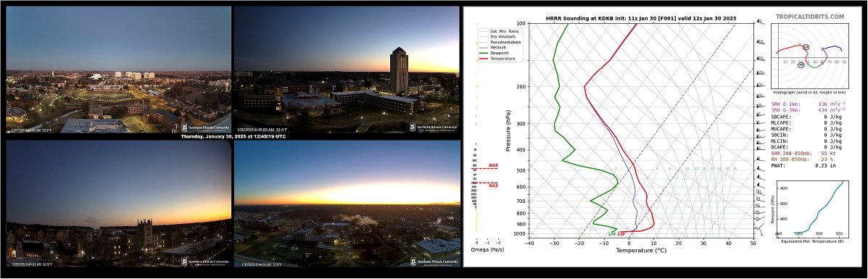Open the bottom-right sunrise horizon webcam image

click(347, 204)
